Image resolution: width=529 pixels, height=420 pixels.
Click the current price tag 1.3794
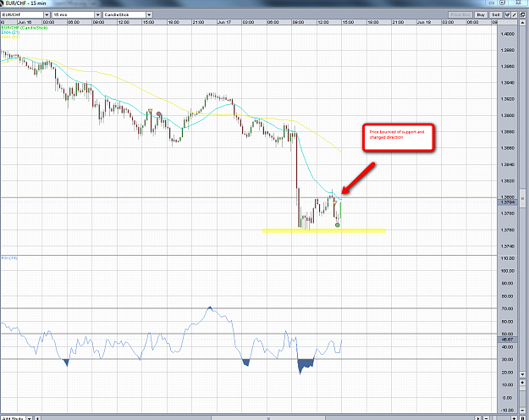[x=507, y=202]
